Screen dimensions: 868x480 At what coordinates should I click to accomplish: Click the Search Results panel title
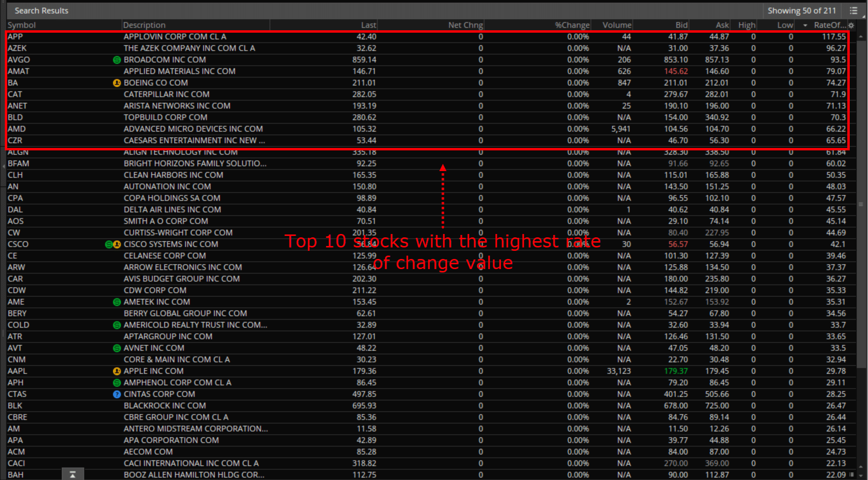(41, 11)
